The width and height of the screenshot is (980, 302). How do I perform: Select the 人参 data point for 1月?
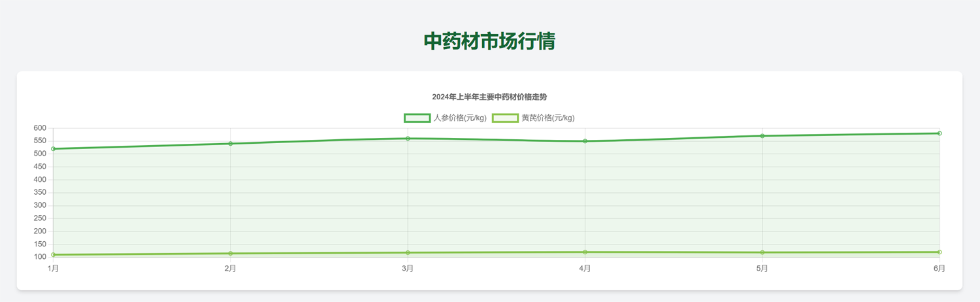[x=54, y=149]
